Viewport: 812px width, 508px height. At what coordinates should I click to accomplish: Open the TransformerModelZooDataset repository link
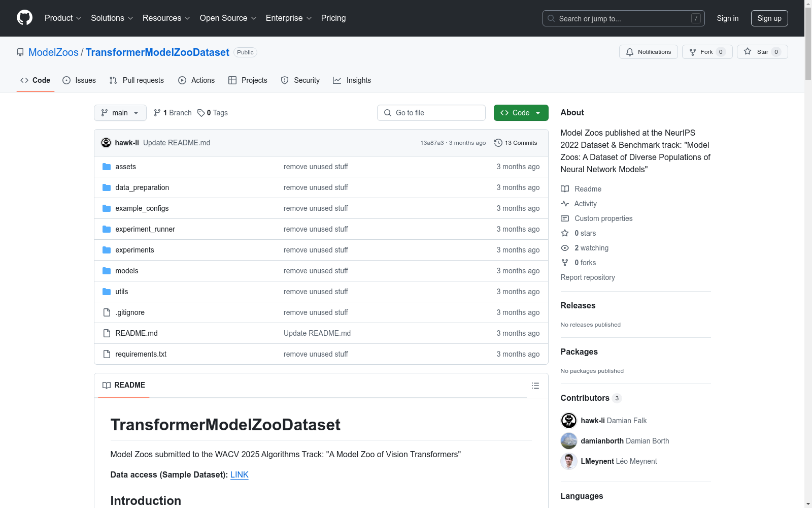pyautogui.click(x=157, y=52)
